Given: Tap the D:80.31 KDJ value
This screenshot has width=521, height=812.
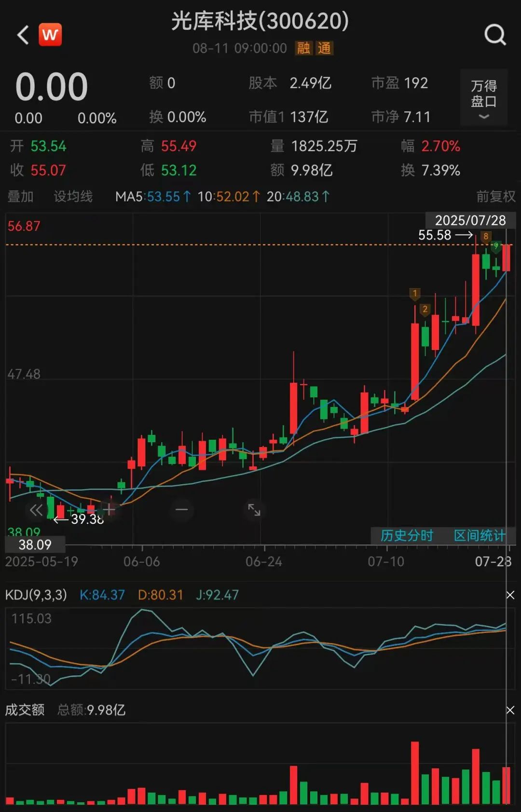Looking at the screenshot, I should [161, 595].
